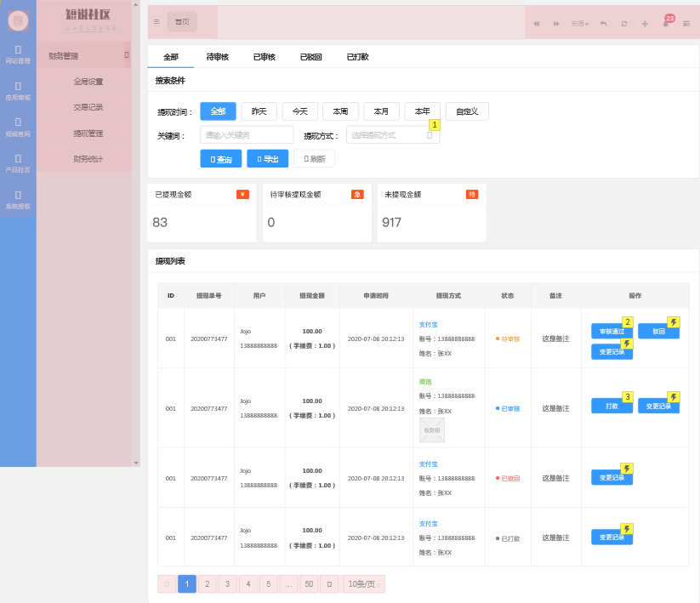Click the 刷新 refresh button

tap(315, 158)
